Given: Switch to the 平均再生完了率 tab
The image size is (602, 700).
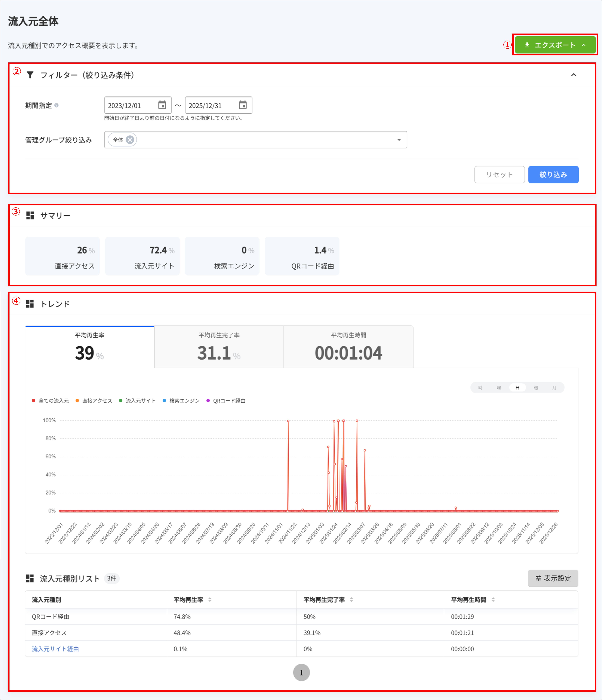Looking at the screenshot, I should pyautogui.click(x=219, y=347).
